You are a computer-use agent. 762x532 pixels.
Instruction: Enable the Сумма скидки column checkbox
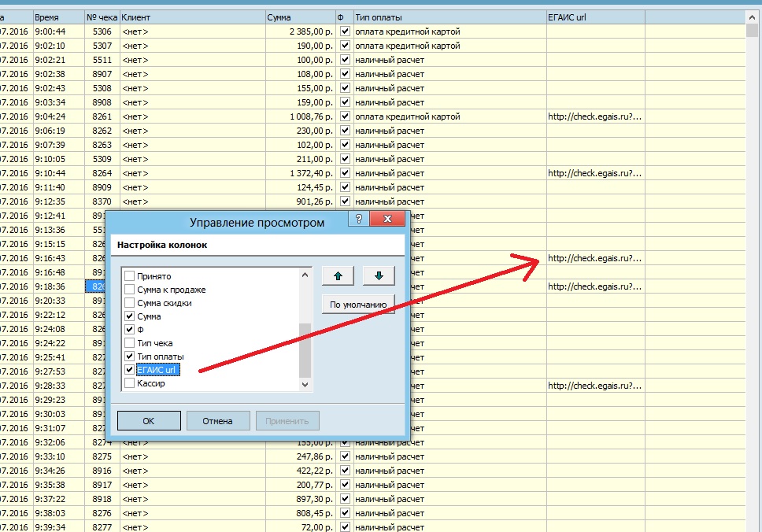129,303
